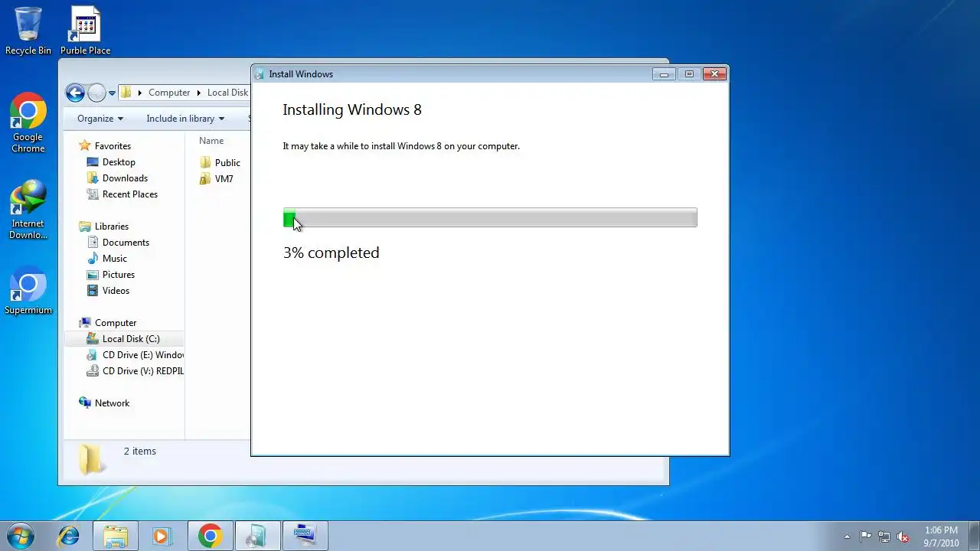Open Chrome from the taskbar
The width and height of the screenshot is (980, 551).
pos(210,536)
